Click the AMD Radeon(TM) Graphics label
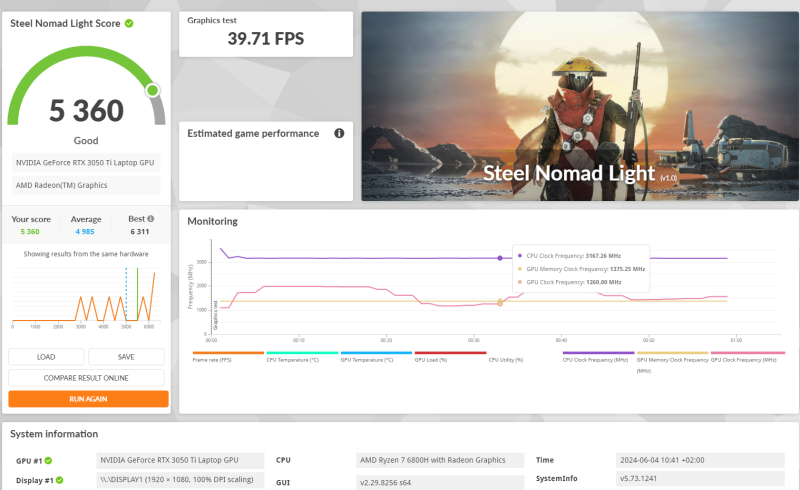Screen dimensions: 800x490 click(x=86, y=185)
